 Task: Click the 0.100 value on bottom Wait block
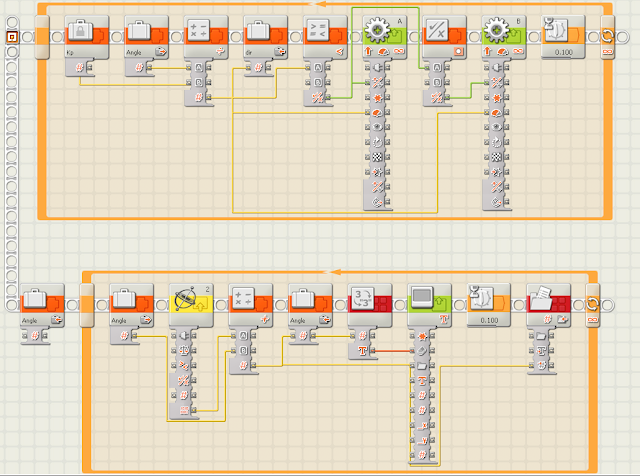[x=489, y=320]
